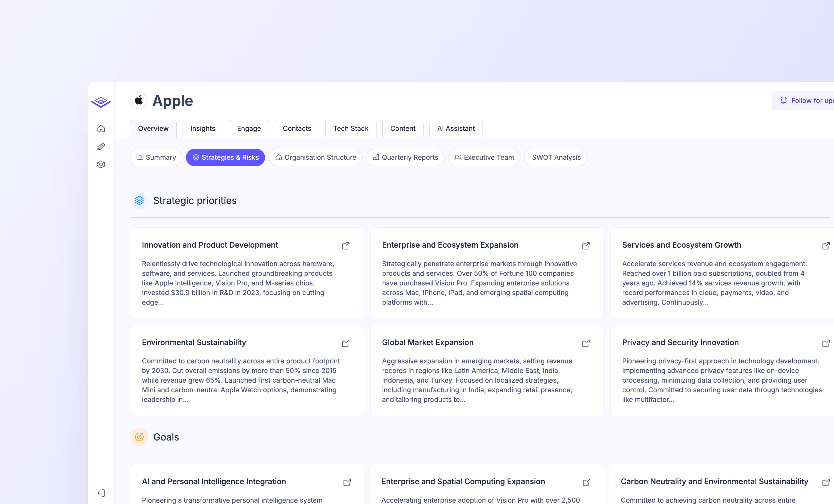Click the description starting 'Strategically penetrate enterprise markets'
834x504 pixels.
point(480,283)
